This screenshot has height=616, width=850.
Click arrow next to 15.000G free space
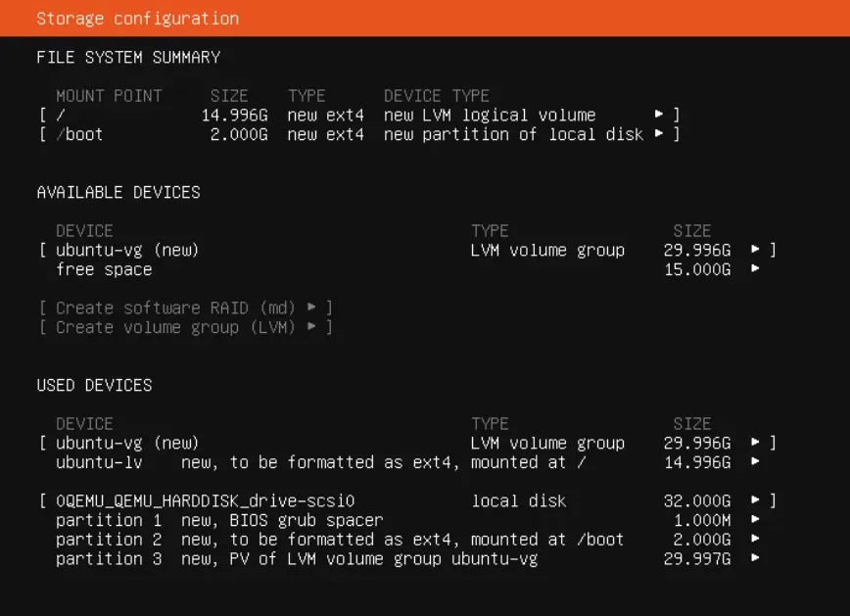(755, 269)
